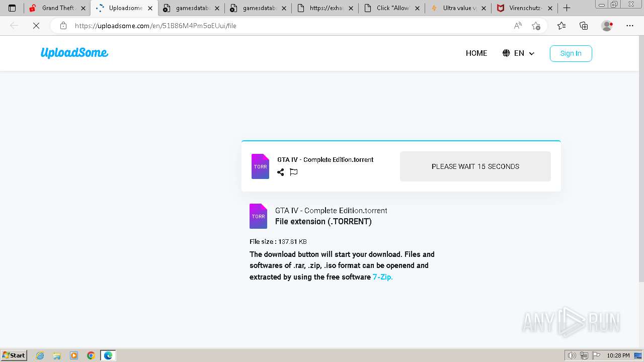Click the network tray icon

[585, 355]
